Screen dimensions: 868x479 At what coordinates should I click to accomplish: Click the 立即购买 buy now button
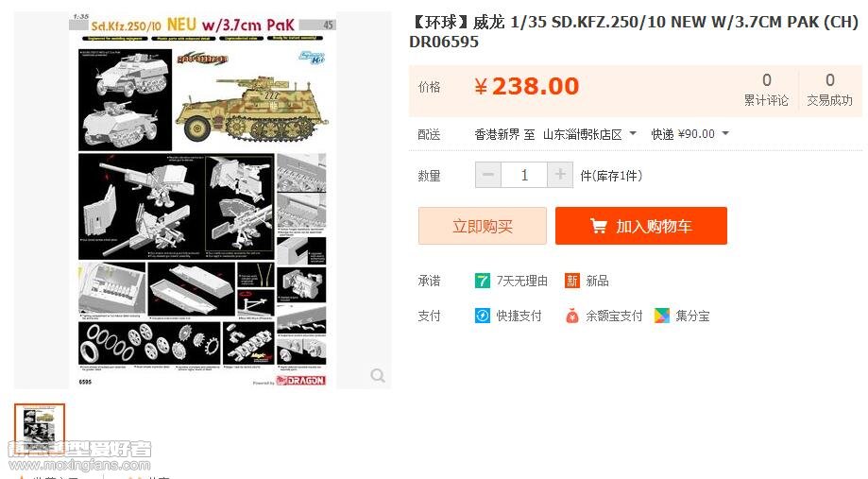pos(482,226)
